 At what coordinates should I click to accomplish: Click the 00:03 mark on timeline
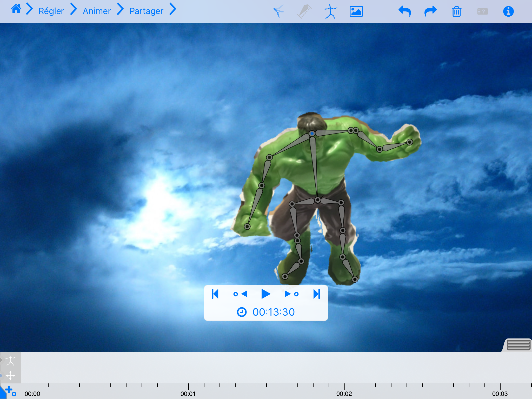[500, 394]
